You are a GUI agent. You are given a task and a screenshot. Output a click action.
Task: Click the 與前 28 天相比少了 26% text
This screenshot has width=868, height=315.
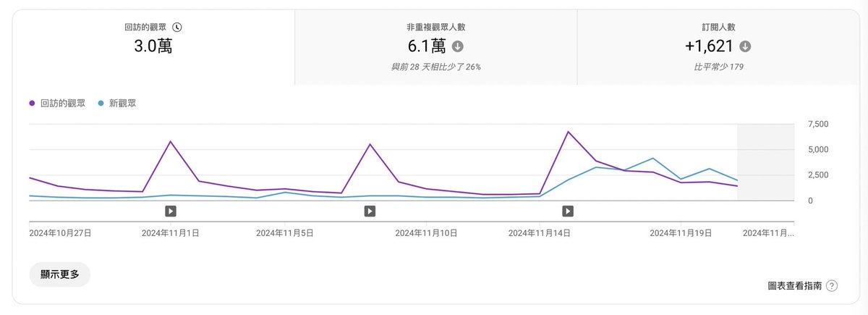[435, 67]
